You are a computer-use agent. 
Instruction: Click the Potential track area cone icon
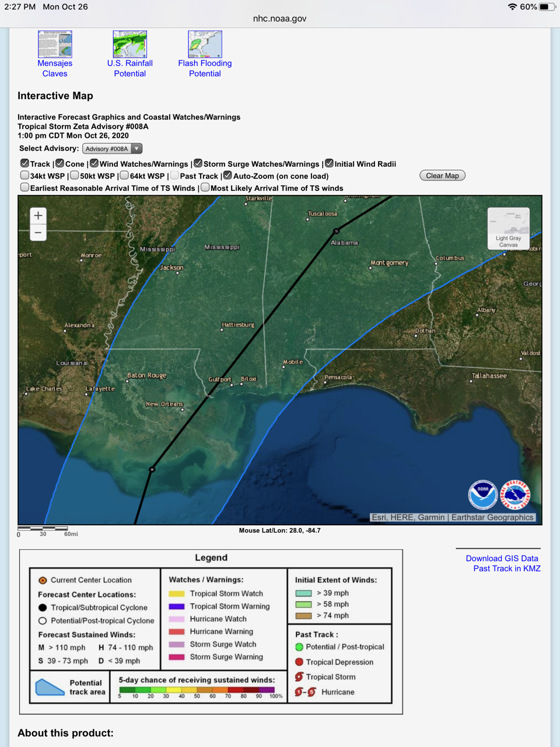[50, 687]
